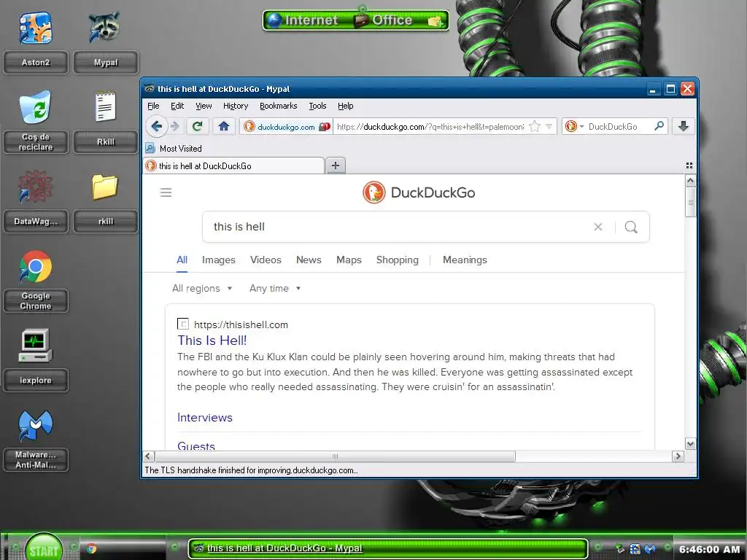Bookmark this page with the star icon
Screen dimensions: 747x560
[x=535, y=127]
